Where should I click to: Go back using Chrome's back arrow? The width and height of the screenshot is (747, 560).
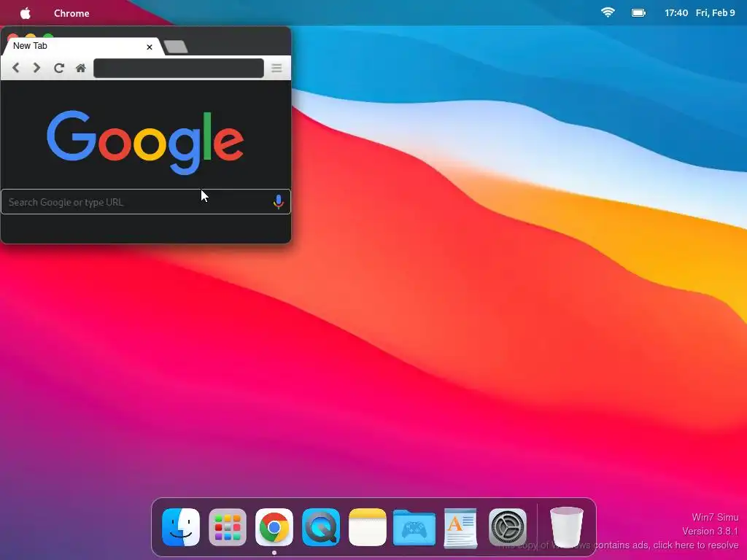[x=16, y=68]
